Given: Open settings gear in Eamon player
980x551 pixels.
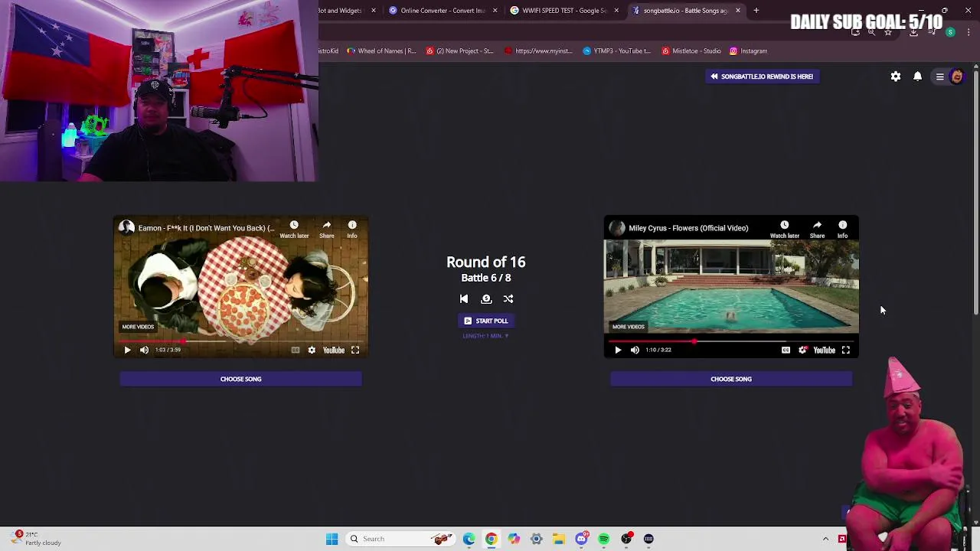Looking at the screenshot, I should coord(312,350).
